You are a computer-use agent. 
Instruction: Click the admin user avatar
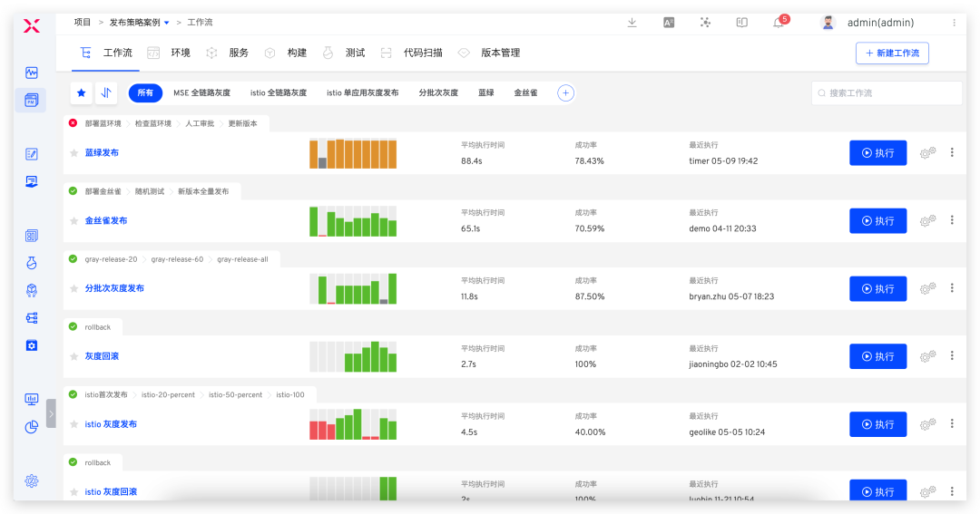828,23
